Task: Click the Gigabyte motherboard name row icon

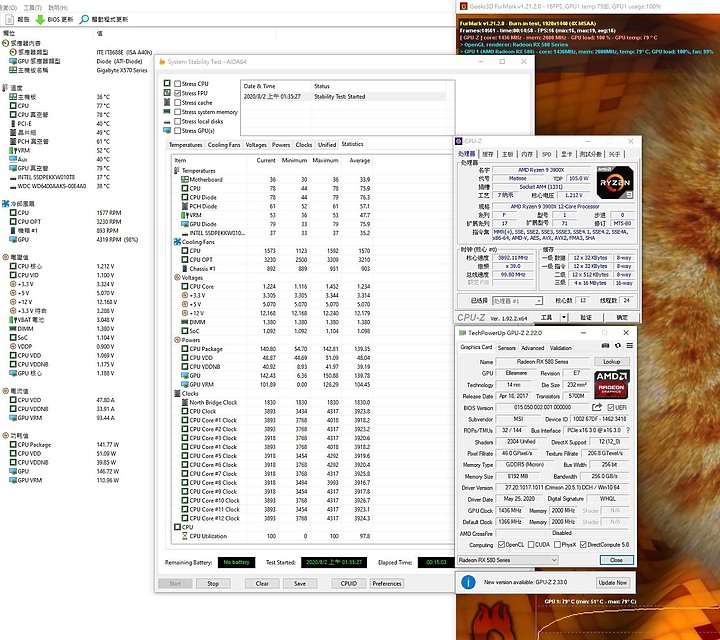Action: click(x=13, y=70)
